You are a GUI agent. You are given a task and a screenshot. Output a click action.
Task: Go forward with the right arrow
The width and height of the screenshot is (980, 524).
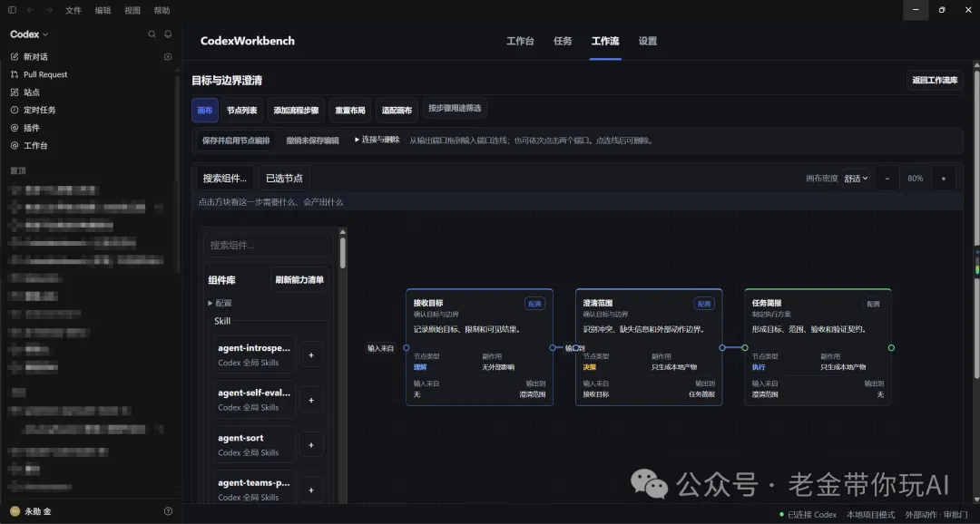coord(49,10)
